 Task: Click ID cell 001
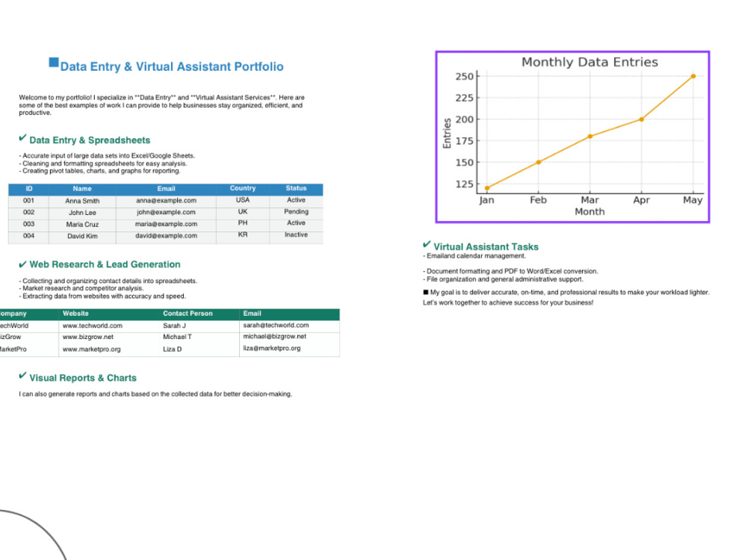pos(28,200)
